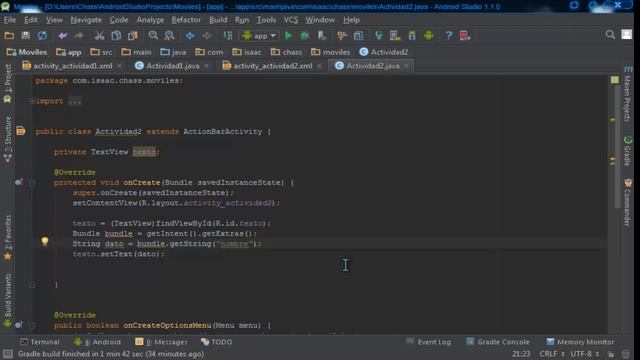The image size is (640, 360).
Task: Click the tool windows quick access icon
Action: 8,354
